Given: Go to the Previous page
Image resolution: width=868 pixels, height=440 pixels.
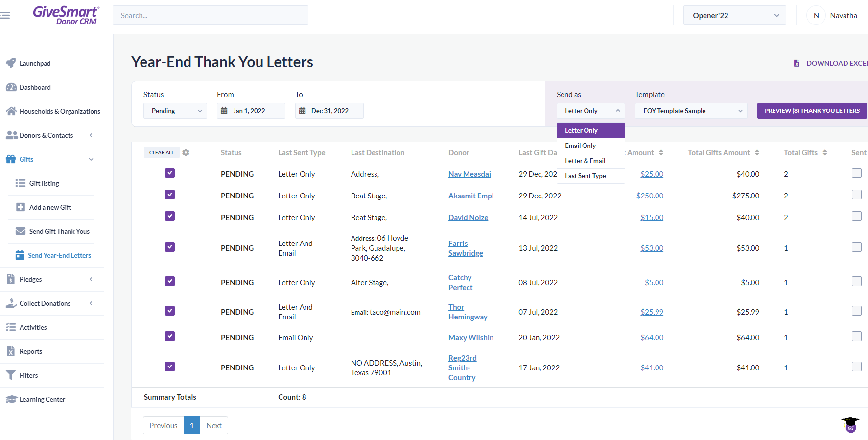Looking at the screenshot, I should [x=164, y=425].
